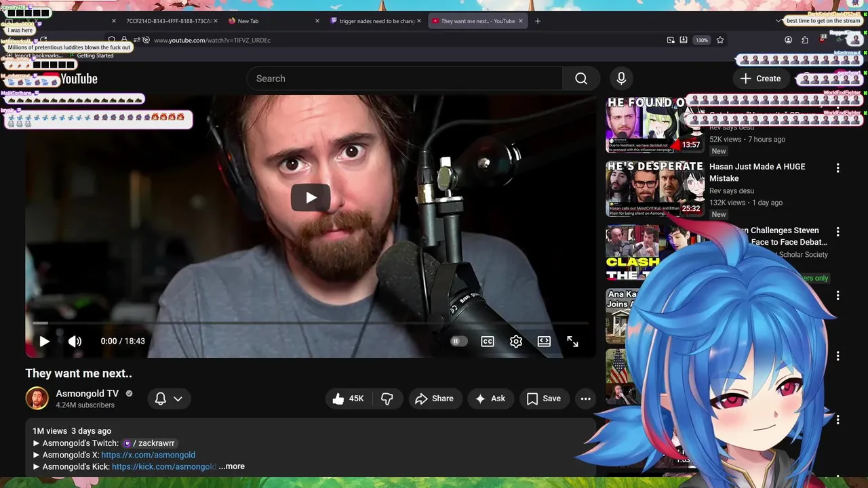Open the CLASH video thumbnail
Screen dimensions: 868x488
[633, 253]
